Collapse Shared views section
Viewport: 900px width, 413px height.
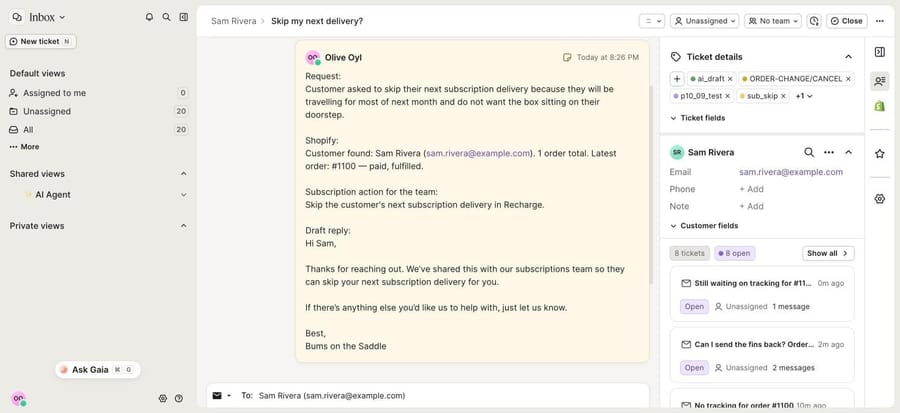click(x=184, y=174)
